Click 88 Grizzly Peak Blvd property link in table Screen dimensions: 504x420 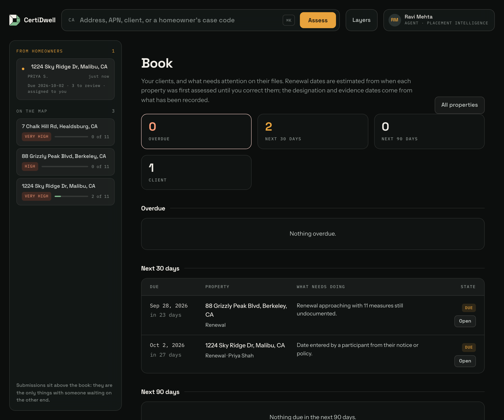tap(246, 310)
